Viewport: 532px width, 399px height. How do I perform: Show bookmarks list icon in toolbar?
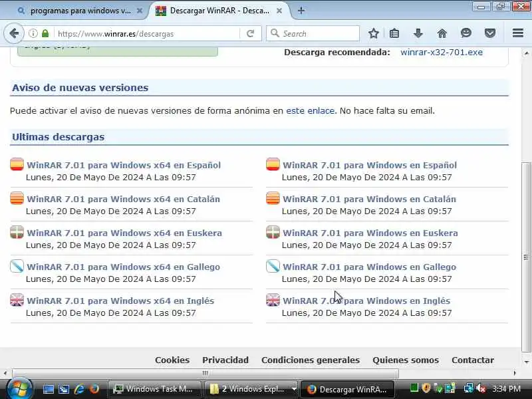(394, 33)
